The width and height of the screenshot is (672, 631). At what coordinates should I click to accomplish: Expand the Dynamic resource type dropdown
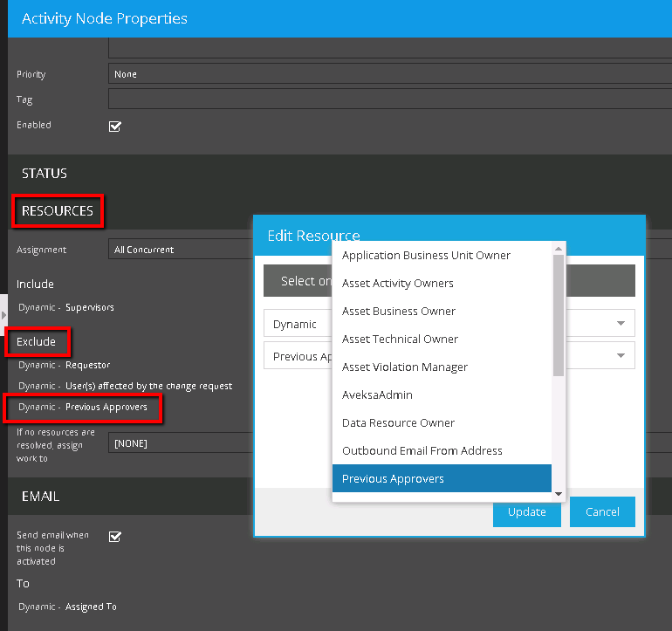(621, 324)
